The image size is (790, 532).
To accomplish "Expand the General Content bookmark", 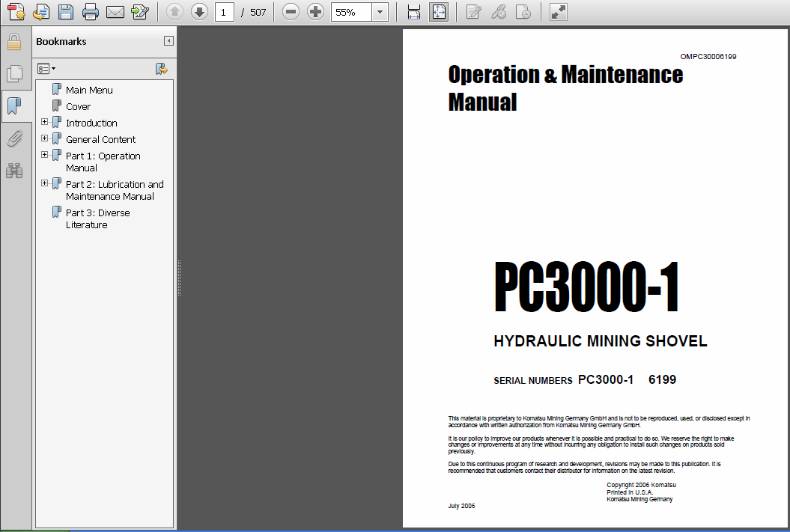I will (x=44, y=138).
